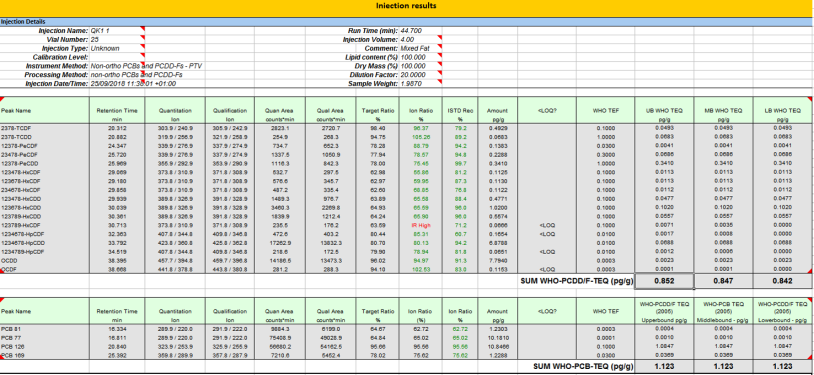
Task: Click the "<LOQ" flag in the 123789-HxCDF row
Action: [x=547, y=226]
